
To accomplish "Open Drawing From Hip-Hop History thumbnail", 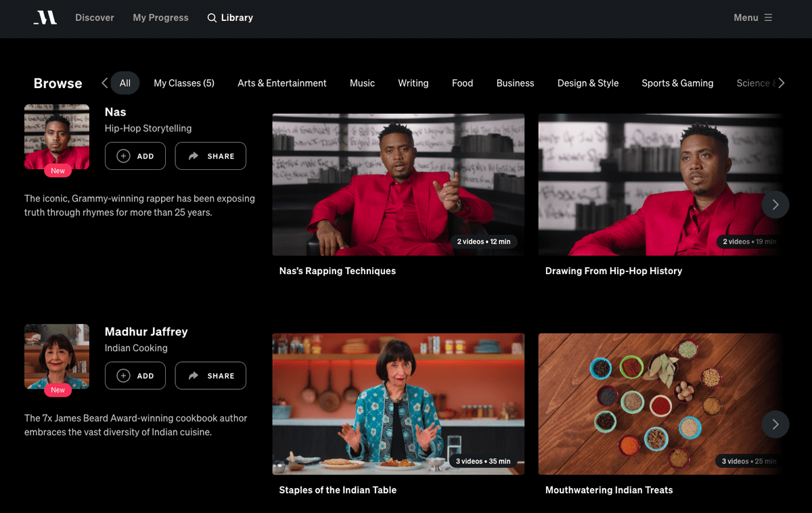I will 661,185.
